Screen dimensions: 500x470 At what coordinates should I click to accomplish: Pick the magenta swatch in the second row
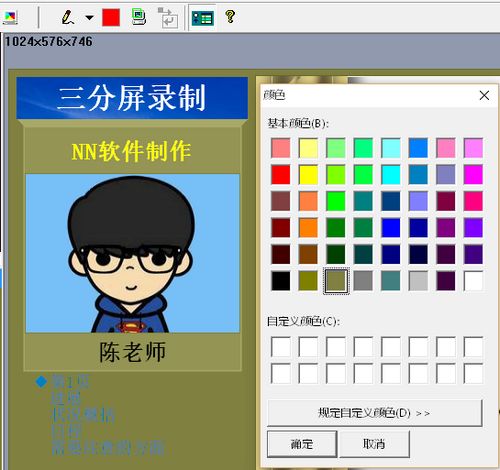473,175
